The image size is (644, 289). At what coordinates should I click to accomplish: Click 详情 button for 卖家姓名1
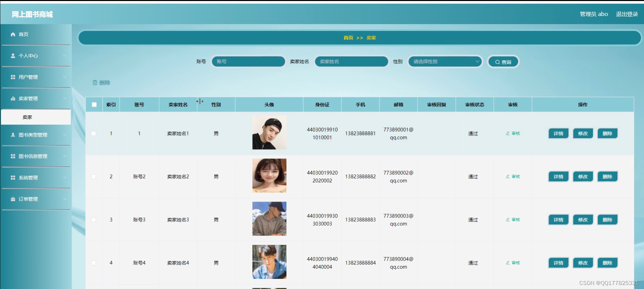(559, 134)
